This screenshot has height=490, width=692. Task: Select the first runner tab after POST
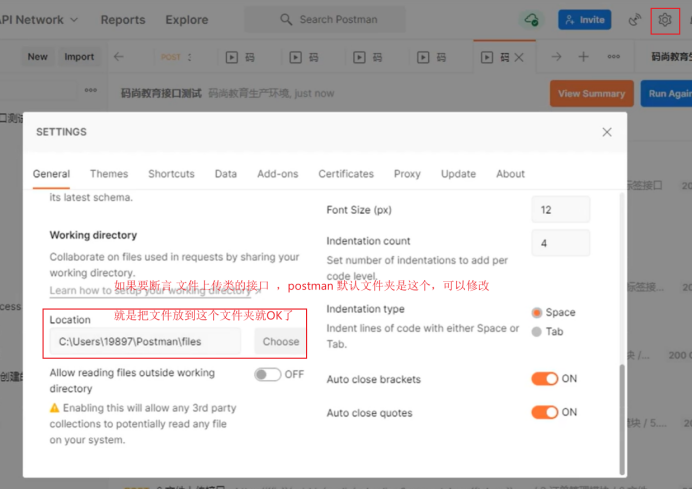241,57
